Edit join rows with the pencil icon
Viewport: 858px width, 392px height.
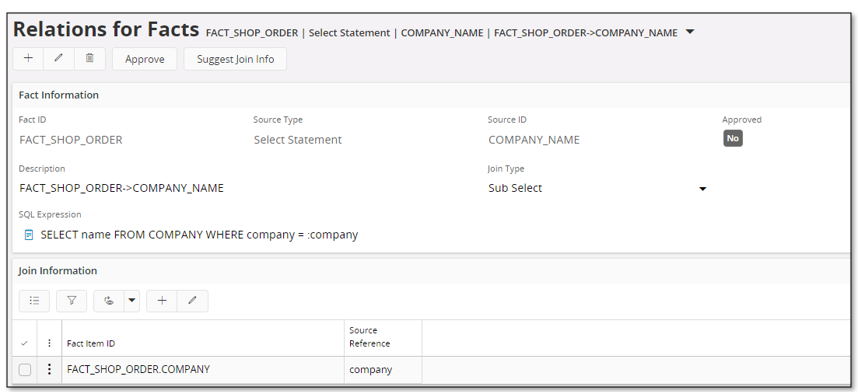[193, 301]
